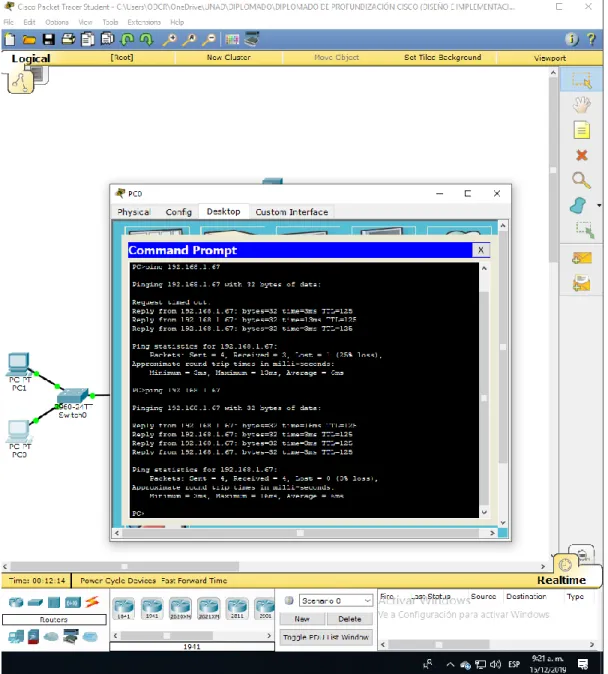Show hidden tray icons chevron
The height and width of the screenshot is (674, 608).
(450, 664)
